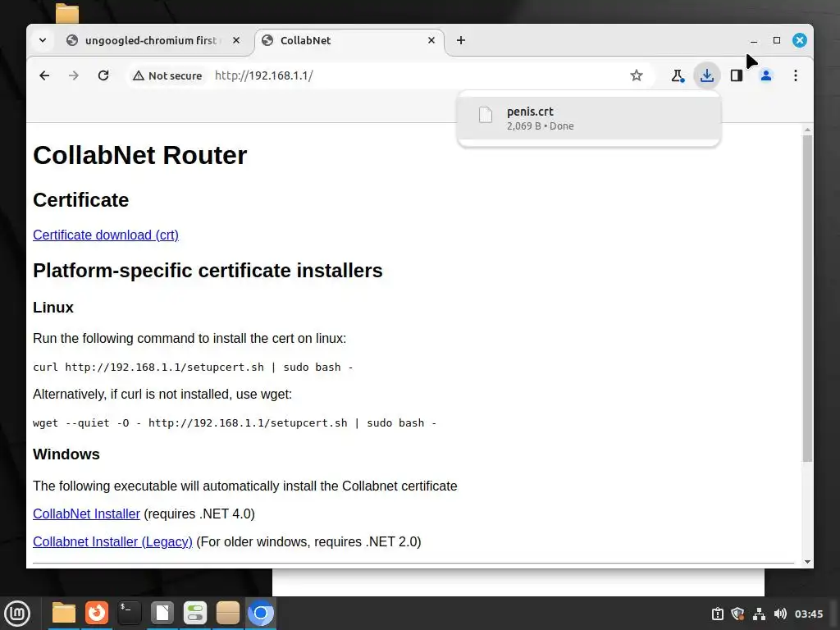The height and width of the screenshot is (630, 840).
Task: Click the CollabNet Router heading
Action: coord(139,155)
